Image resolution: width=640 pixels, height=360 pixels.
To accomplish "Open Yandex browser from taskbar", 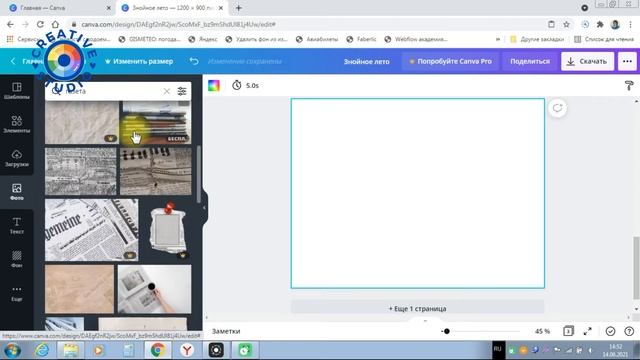I will pyautogui.click(x=187, y=350).
